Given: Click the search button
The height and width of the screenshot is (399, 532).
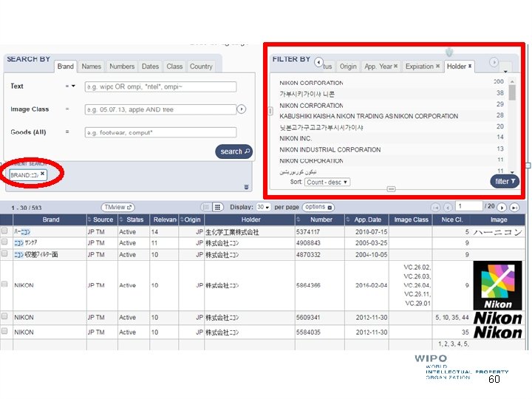Looking at the screenshot, I should click(x=234, y=151).
